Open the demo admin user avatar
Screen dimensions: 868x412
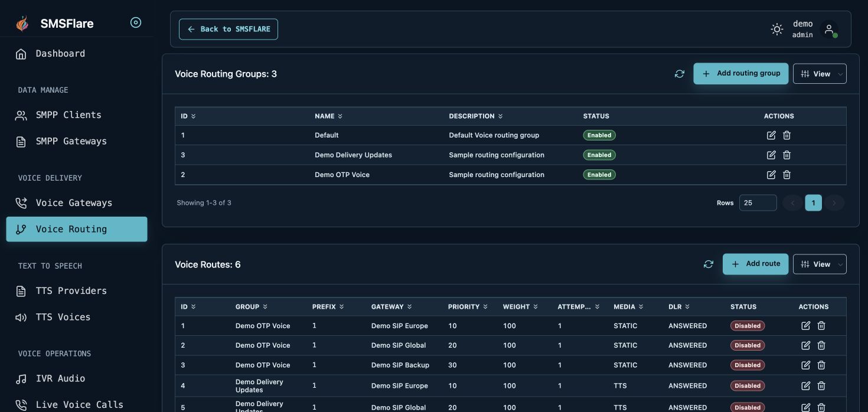829,29
